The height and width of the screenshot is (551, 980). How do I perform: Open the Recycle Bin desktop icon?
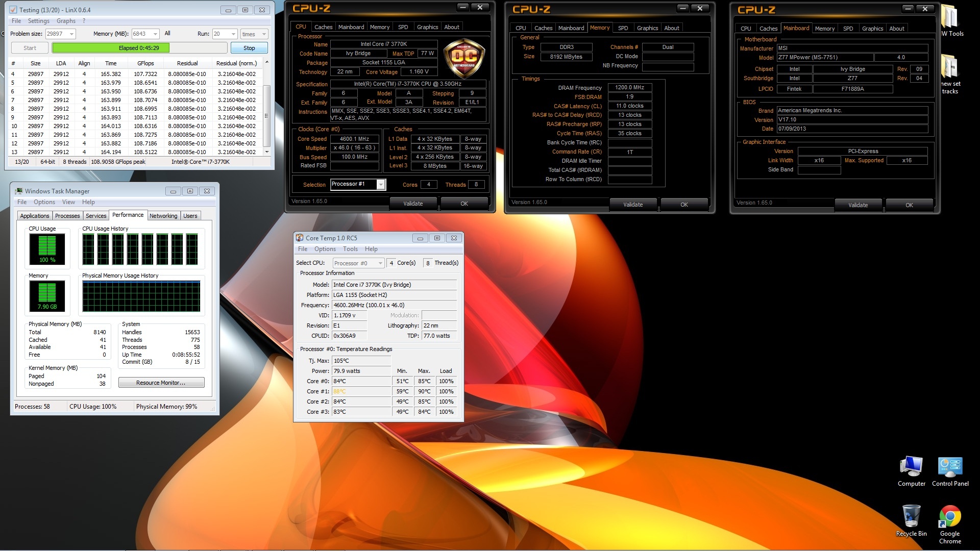click(x=911, y=520)
